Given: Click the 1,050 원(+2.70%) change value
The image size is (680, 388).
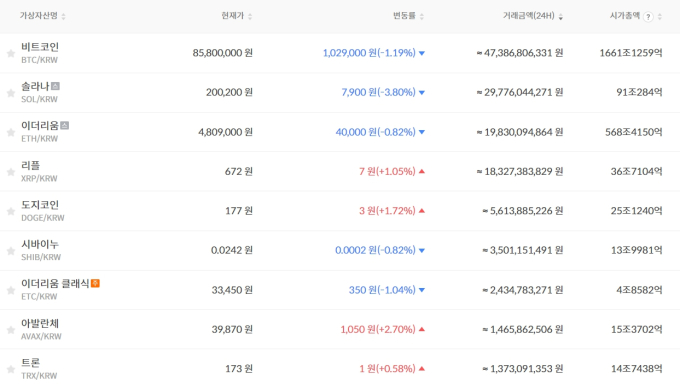Looking at the screenshot, I should coord(378,329).
